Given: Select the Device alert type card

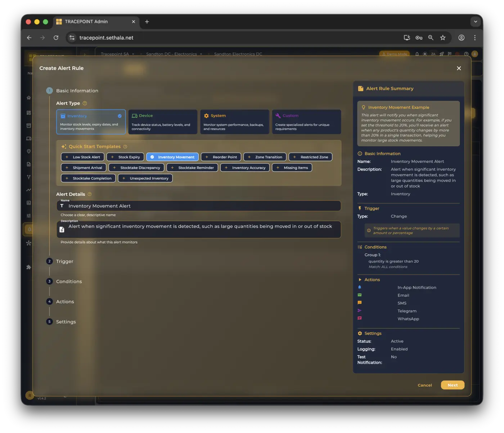Looking at the screenshot, I should pyautogui.click(x=162, y=122).
